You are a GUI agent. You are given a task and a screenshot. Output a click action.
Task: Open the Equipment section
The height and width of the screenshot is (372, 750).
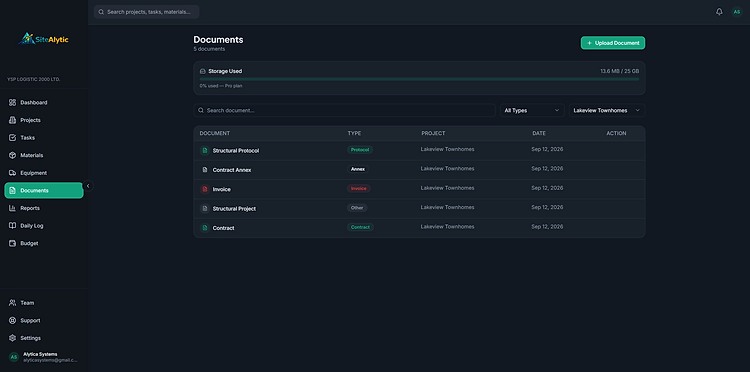44,173
